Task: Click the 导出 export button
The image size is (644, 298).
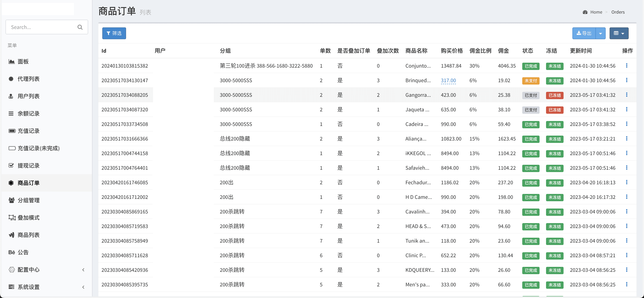Action: click(584, 33)
